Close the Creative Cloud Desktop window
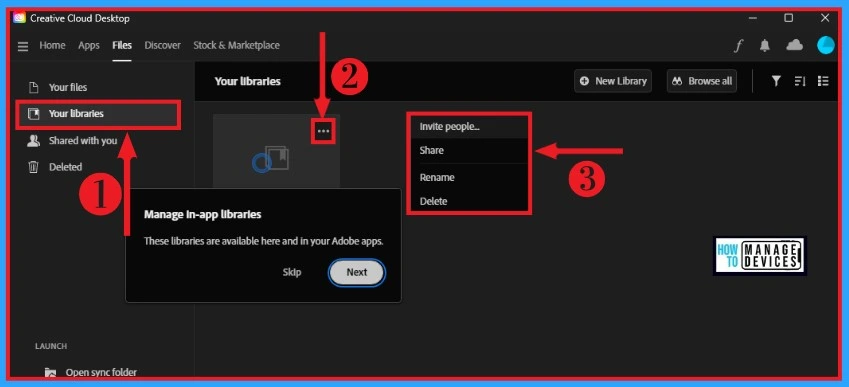Screen dimensions: 849x387 (825, 18)
